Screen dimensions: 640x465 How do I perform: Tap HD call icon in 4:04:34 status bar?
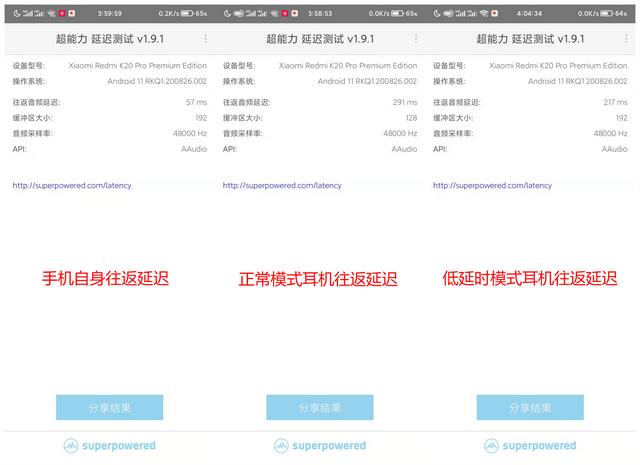tap(449, 13)
